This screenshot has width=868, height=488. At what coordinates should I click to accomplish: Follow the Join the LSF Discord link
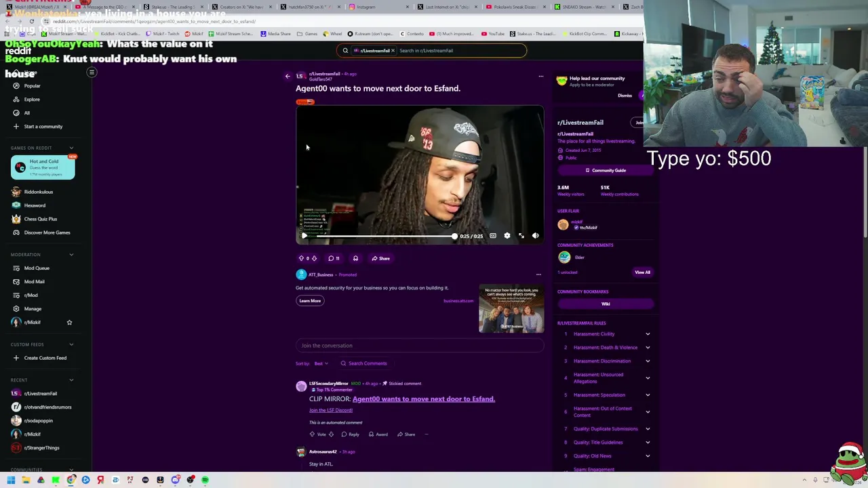[x=331, y=410]
